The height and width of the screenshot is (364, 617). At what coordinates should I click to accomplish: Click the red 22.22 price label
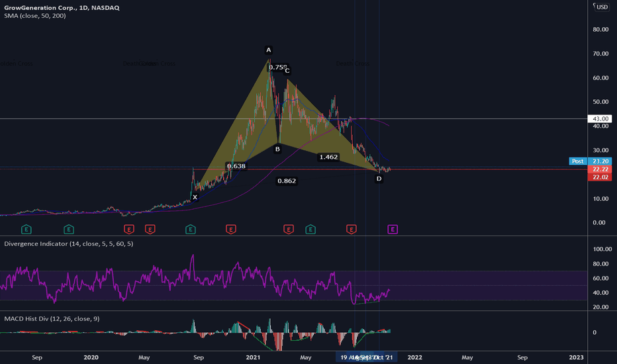tap(600, 169)
